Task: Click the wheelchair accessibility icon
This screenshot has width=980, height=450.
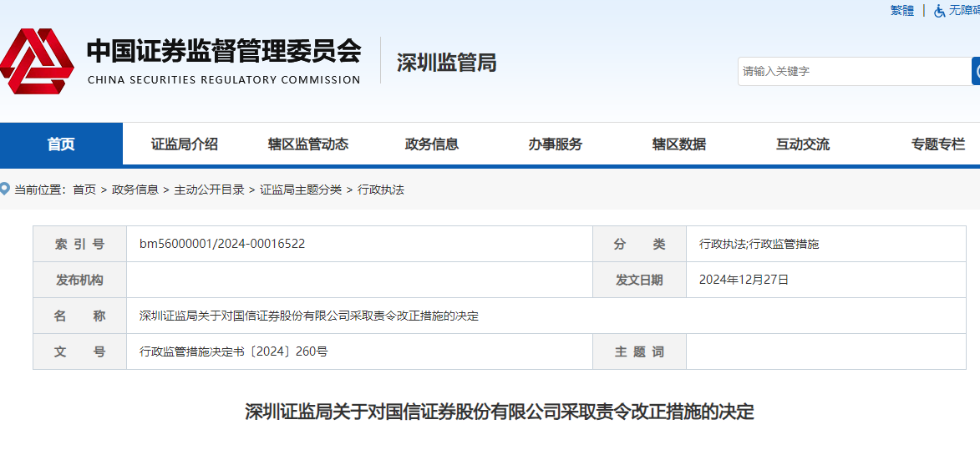Action: pyautogui.click(x=940, y=11)
